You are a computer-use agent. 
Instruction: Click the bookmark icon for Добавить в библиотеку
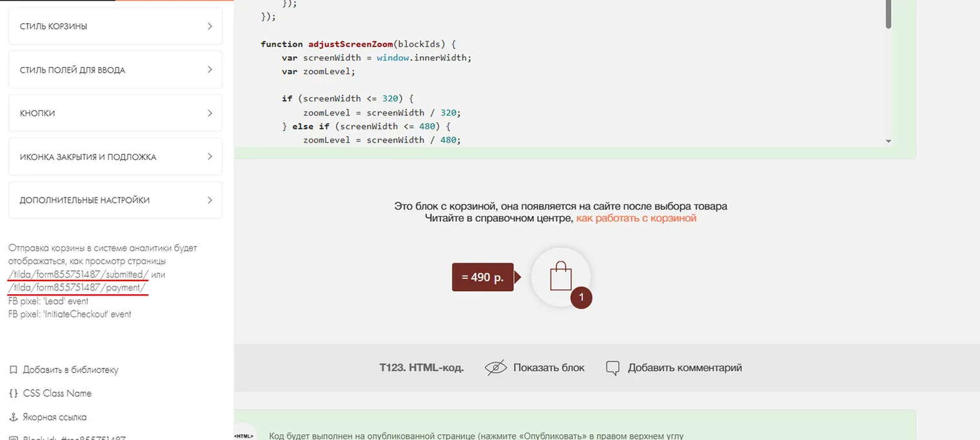pyautogui.click(x=13, y=370)
